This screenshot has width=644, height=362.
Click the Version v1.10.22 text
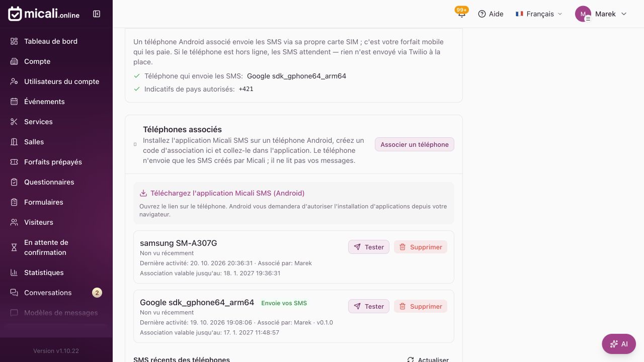click(x=56, y=351)
